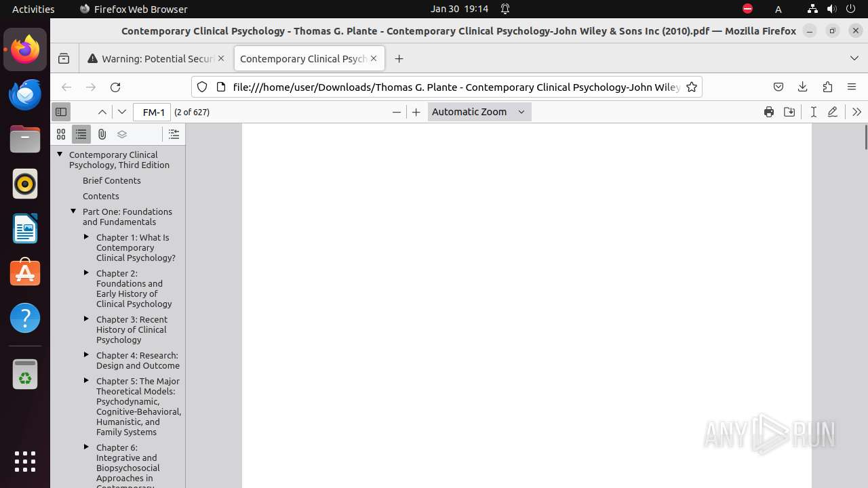This screenshot has width=868, height=488.
Task: Click the current outline item button
Action: pos(174,134)
